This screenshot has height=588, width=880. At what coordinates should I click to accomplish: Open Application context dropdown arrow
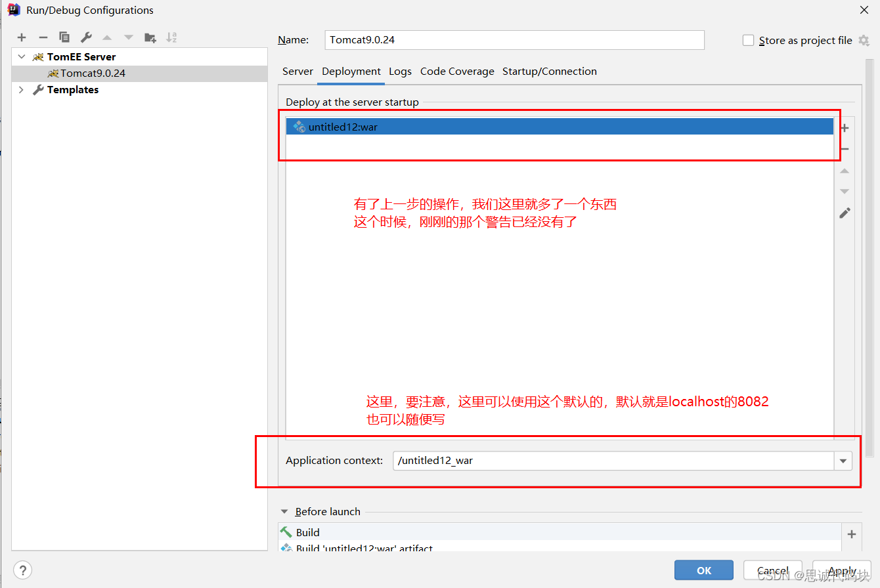pos(843,461)
